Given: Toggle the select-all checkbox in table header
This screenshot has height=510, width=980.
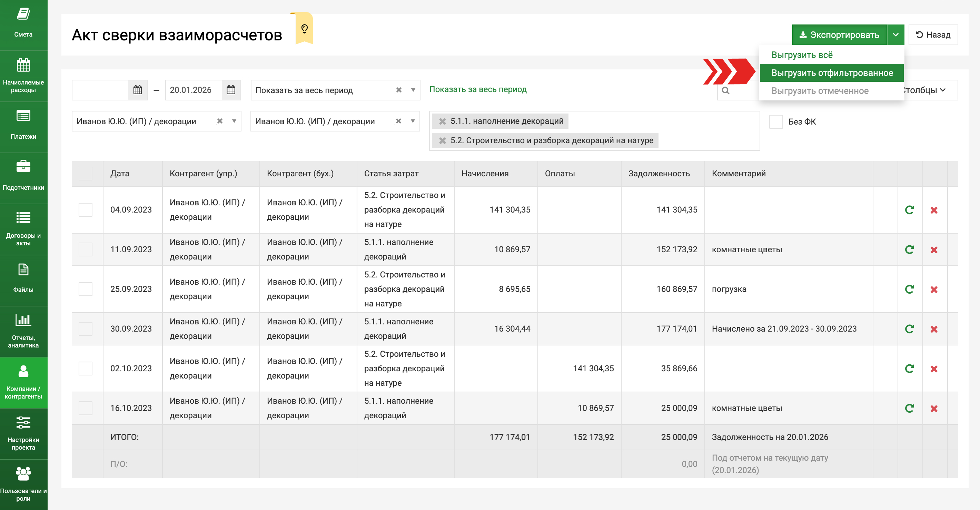Looking at the screenshot, I should coord(85,174).
